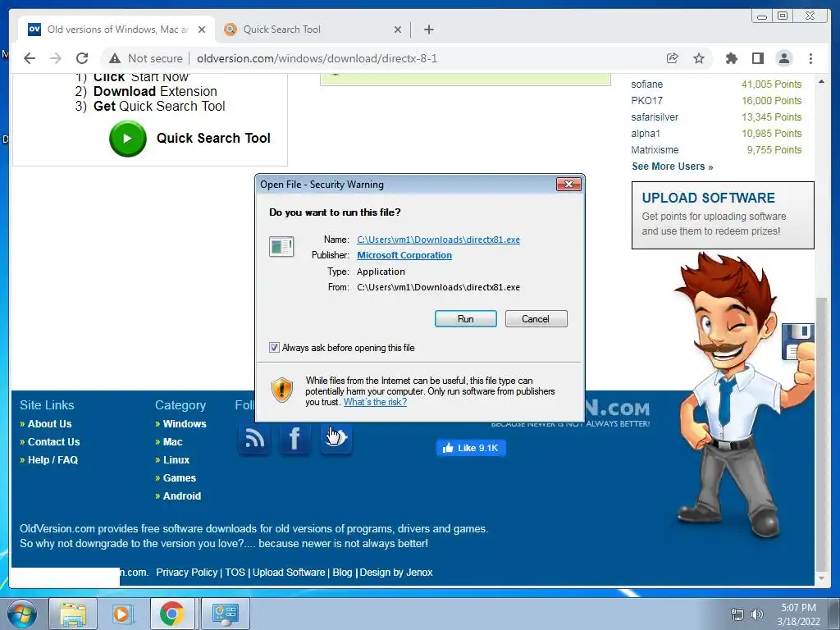Image resolution: width=840 pixels, height=630 pixels.
Task: Open Windows Media Player from the taskbar
Action: pyautogui.click(x=121, y=614)
